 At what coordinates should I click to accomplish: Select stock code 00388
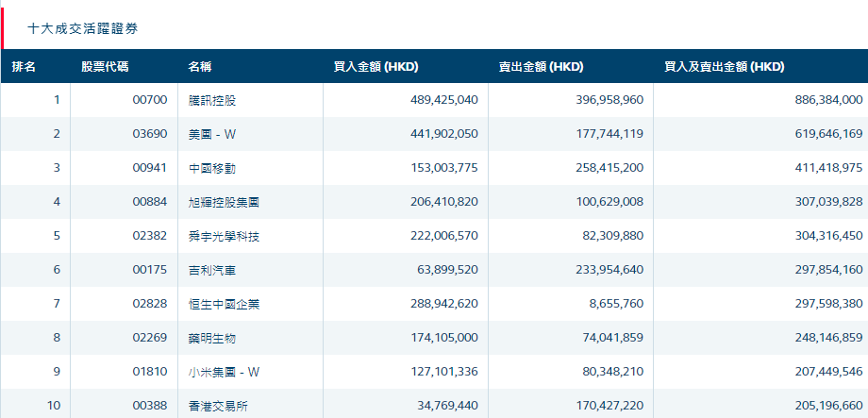coord(150,406)
